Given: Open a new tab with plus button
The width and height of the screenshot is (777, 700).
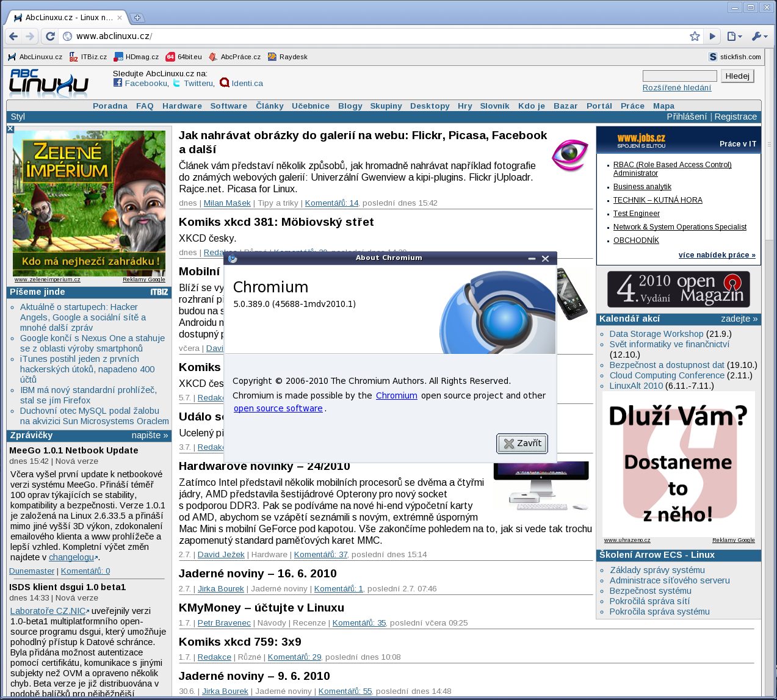Looking at the screenshot, I should pos(137,18).
